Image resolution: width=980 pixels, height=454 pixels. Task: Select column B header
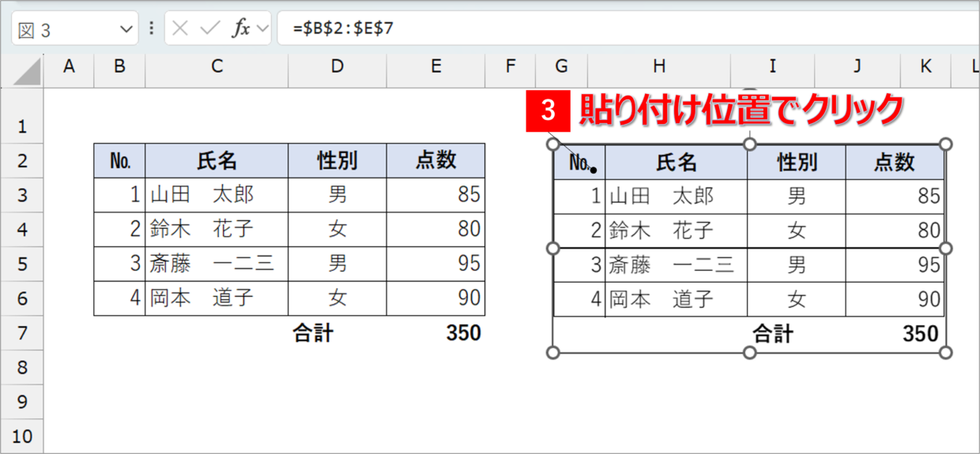click(x=119, y=67)
